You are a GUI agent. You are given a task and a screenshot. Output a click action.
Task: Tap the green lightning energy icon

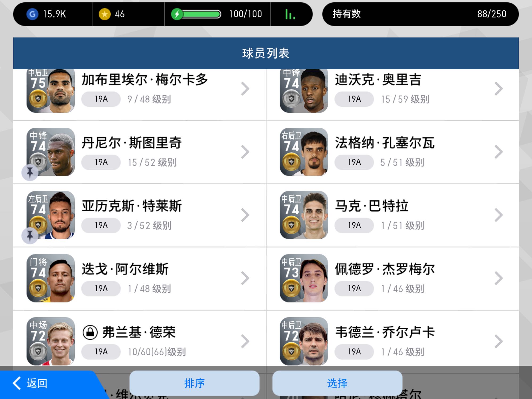[x=177, y=14]
